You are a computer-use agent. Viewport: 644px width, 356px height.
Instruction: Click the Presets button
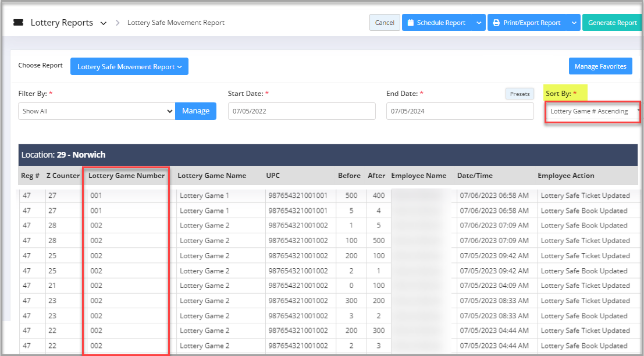(520, 94)
